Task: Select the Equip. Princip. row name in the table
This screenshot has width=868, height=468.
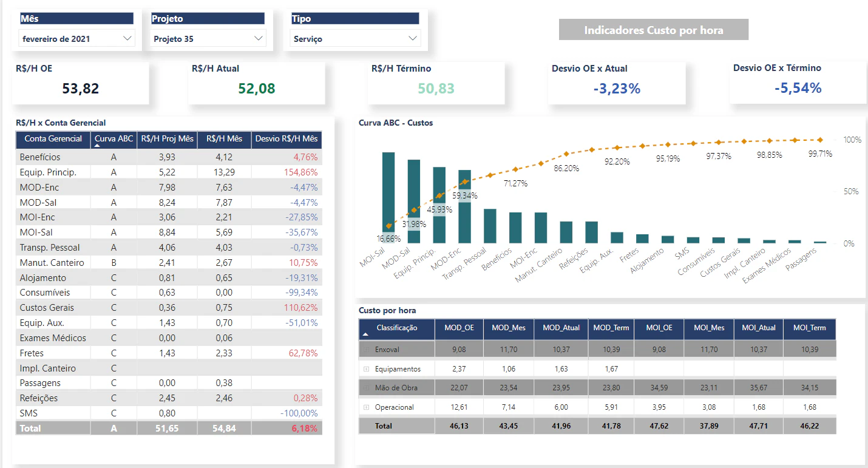Action: (x=48, y=172)
